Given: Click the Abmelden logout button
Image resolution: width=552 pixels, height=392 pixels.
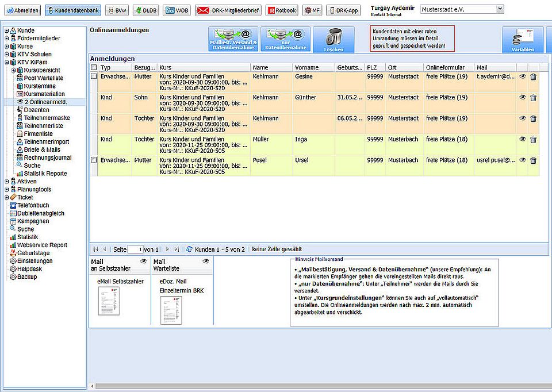Looking at the screenshot, I should (x=23, y=10).
